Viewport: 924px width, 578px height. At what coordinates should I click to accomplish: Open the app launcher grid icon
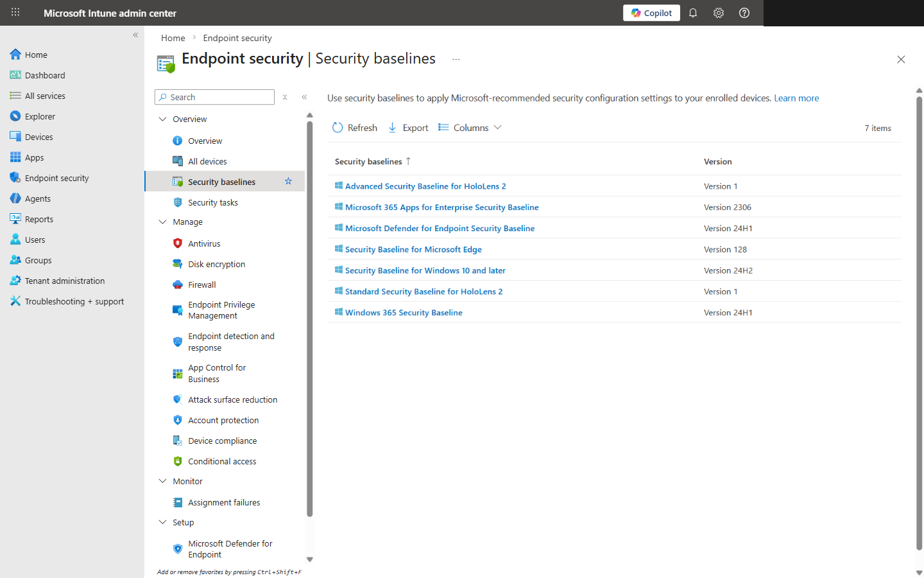[14, 12]
